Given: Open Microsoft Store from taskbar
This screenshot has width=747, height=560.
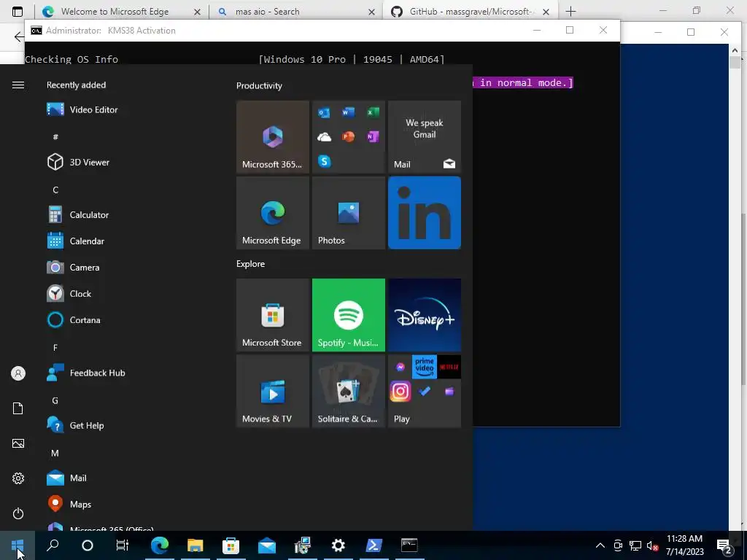Looking at the screenshot, I should (x=231, y=545).
